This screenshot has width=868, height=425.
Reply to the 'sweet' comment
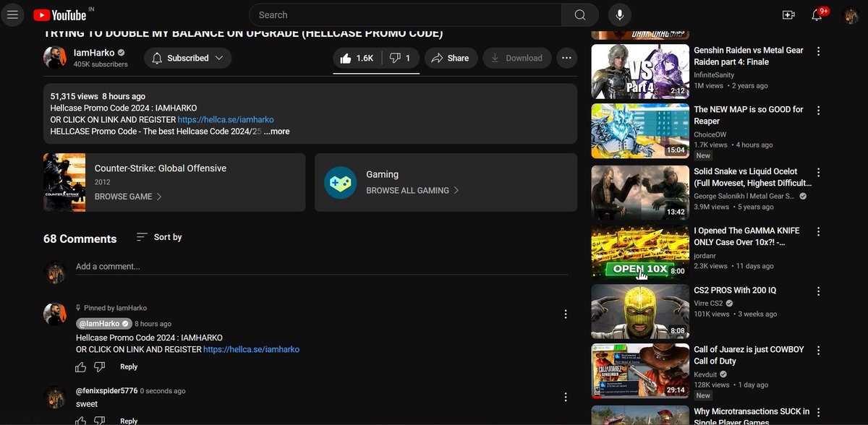[129, 421]
